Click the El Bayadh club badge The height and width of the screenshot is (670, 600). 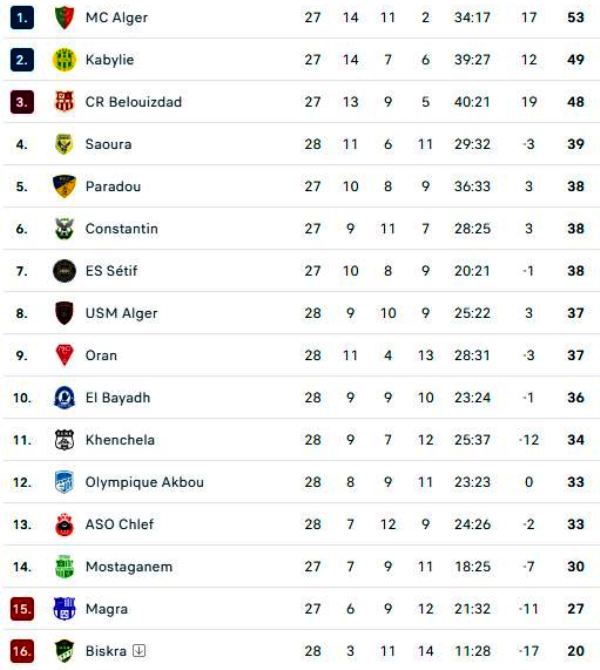[64, 398]
